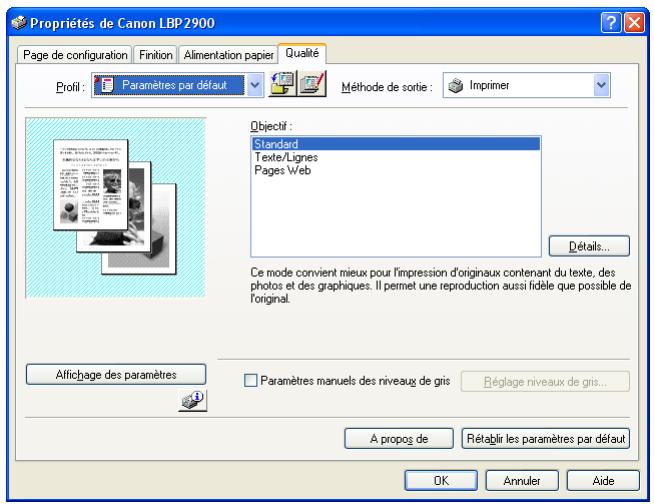Open help with Aide button
654x504 pixels.
[603, 481]
